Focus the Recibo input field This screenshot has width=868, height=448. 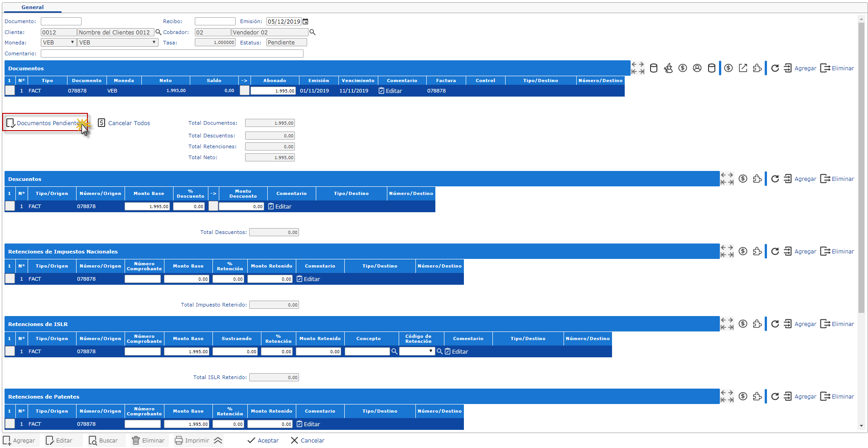[215, 21]
